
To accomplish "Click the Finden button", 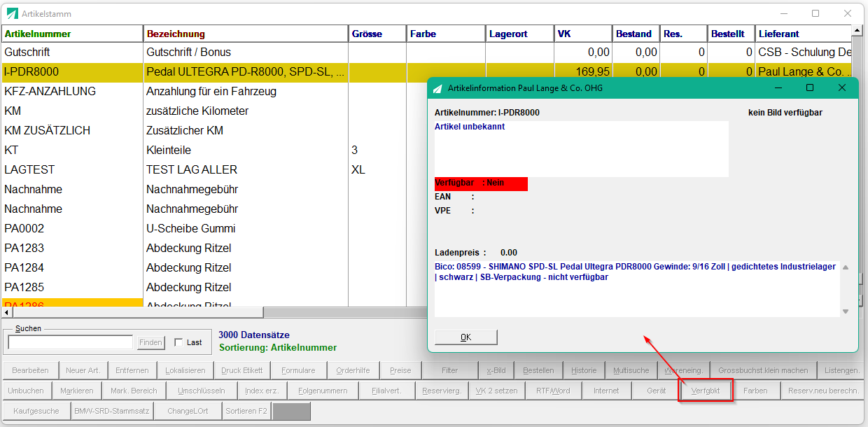I will [150, 342].
